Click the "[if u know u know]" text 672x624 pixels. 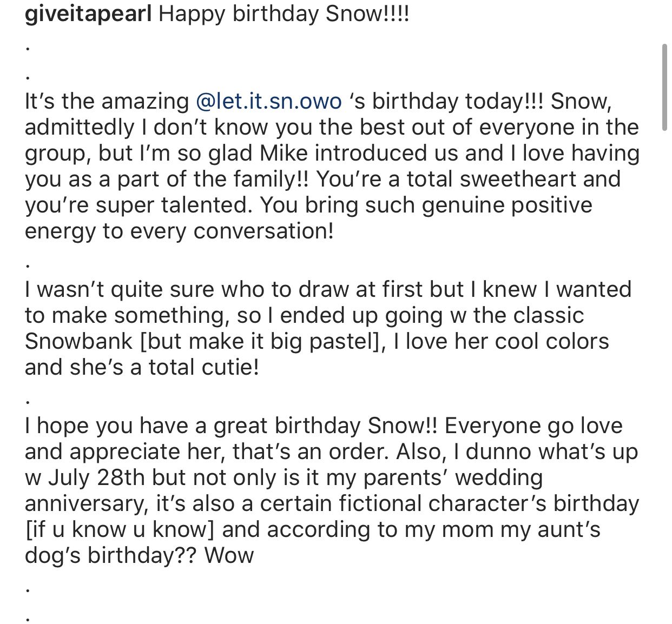click(x=120, y=529)
